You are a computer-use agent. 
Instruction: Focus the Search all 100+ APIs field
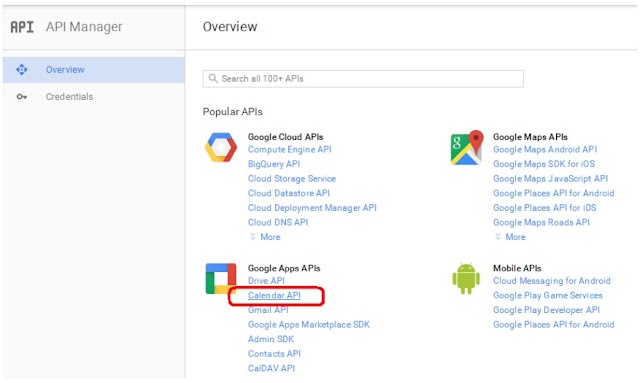pos(363,79)
